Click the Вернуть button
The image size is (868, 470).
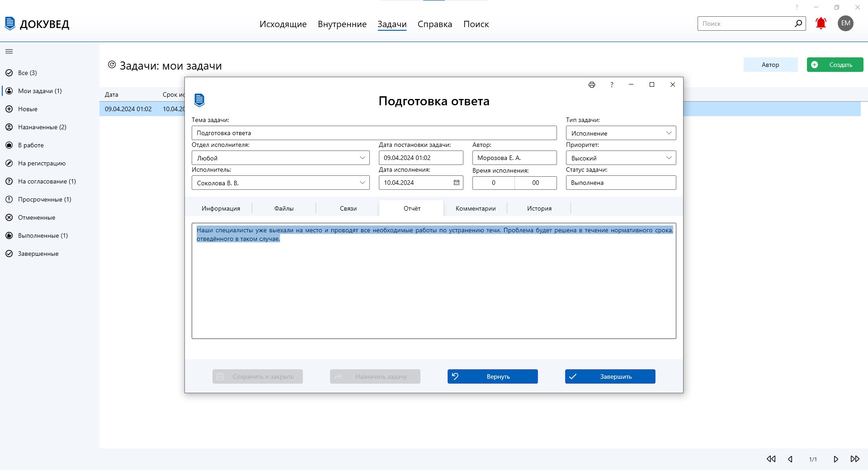[x=493, y=376]
